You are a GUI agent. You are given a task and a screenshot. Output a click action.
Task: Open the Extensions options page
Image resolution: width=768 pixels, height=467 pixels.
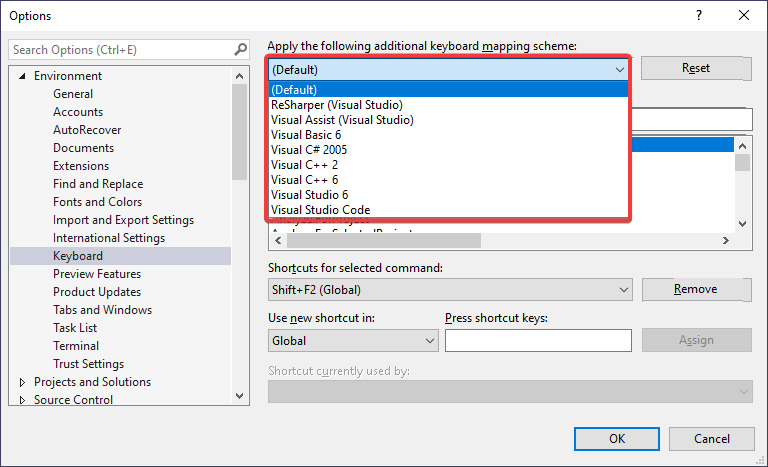coord(81,166)
